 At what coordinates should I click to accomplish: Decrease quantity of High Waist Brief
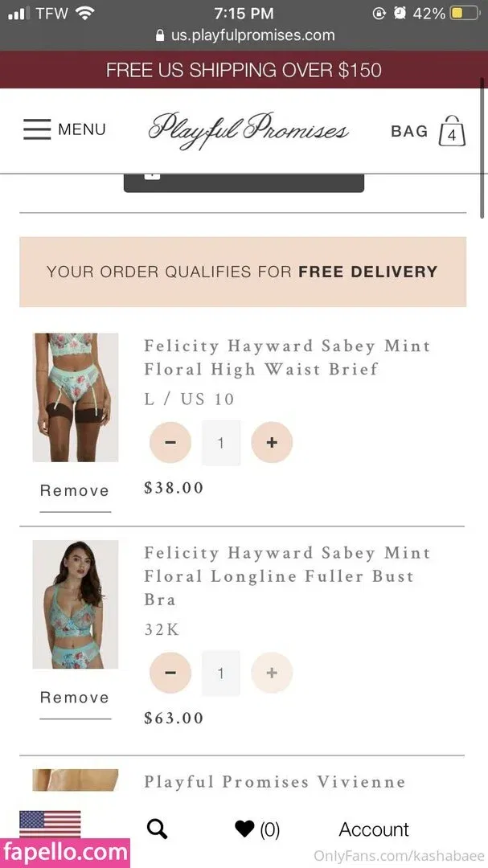click(x=170, y=443)
